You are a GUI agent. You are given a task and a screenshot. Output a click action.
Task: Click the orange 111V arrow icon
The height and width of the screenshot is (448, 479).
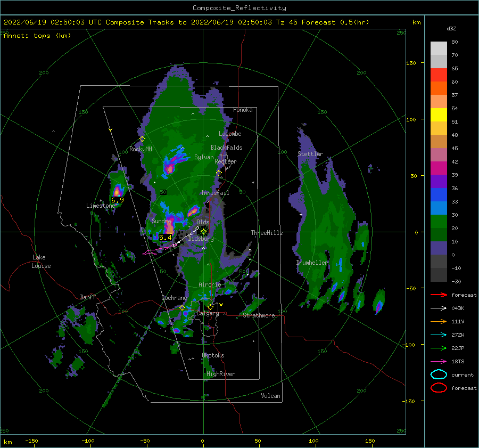tap(439, 321)
